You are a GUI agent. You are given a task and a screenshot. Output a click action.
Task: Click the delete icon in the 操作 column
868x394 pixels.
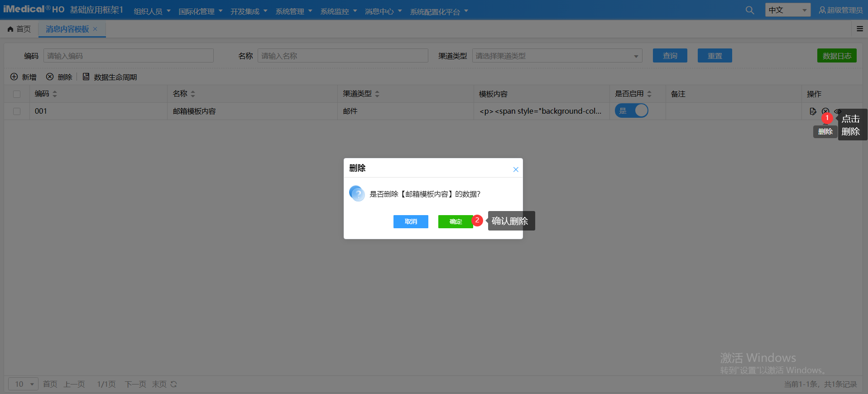pos(825,111)
